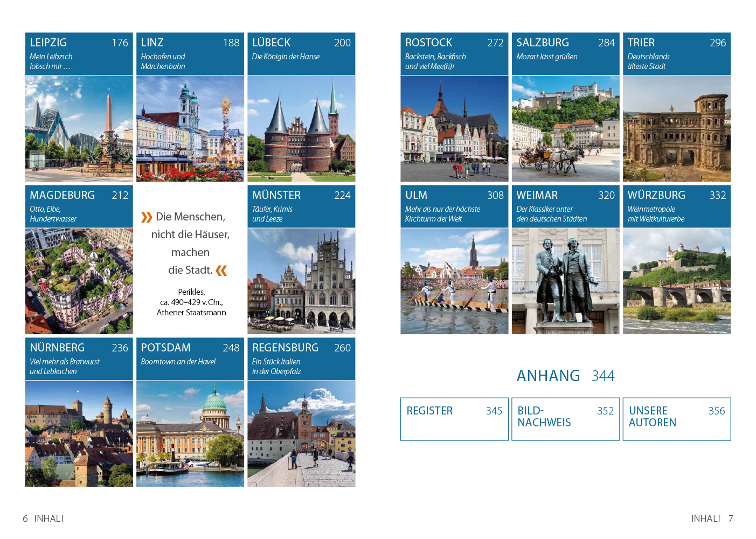
Task: Select the Münster gabled town hall photo
Action: [301, 281]
